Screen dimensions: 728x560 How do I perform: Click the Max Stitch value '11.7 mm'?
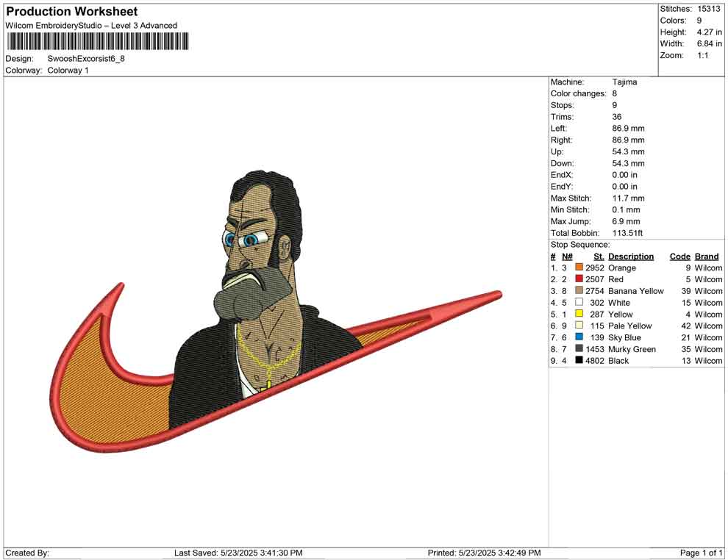point(628,198)
